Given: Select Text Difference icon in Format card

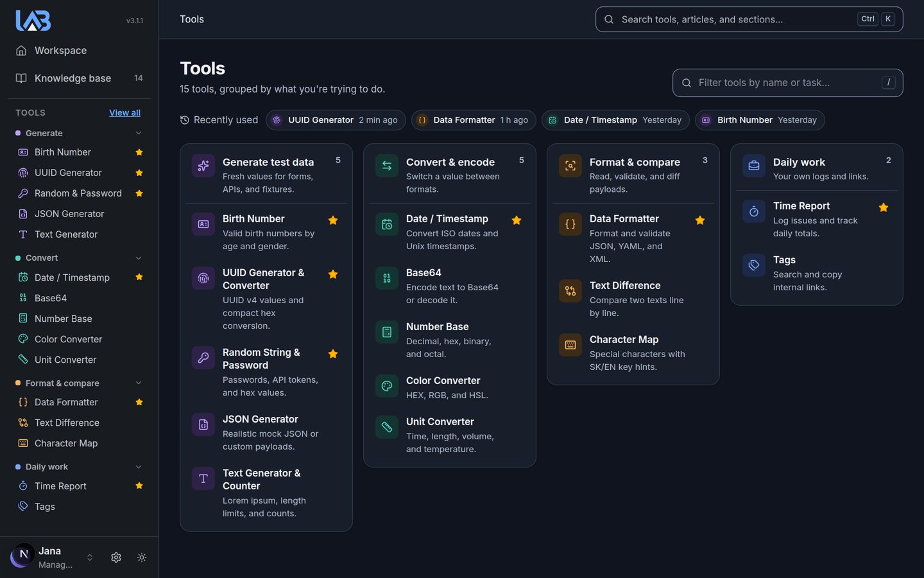Looking at the screenshot, I should point(570,291).
